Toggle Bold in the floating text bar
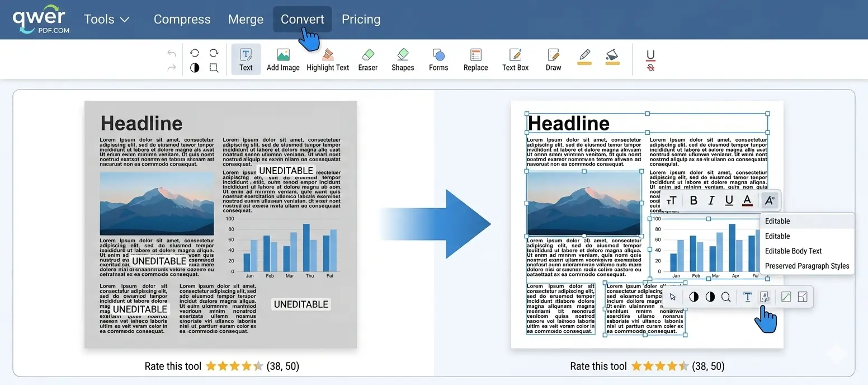This screenshot has height=385, width=868. coord(694,200)
